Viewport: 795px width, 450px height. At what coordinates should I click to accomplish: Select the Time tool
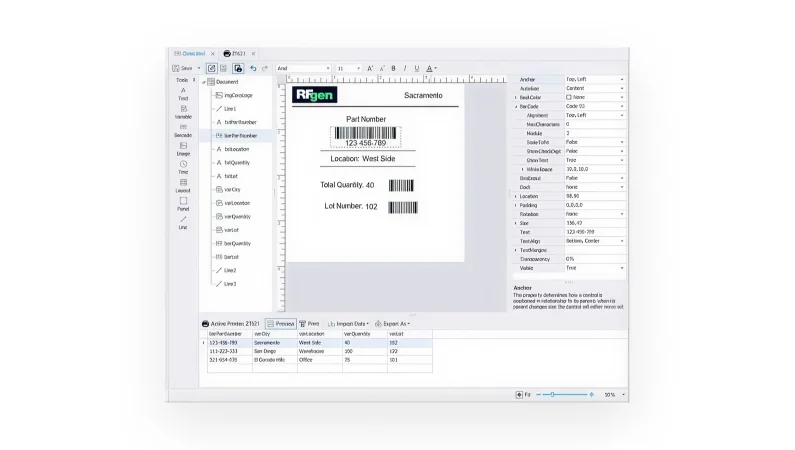pyautogui.click(x=183, y=166)
